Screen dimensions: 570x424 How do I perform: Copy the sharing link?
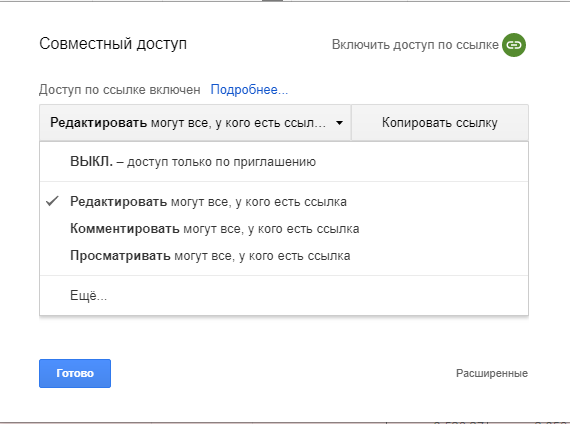coord(440,123)
